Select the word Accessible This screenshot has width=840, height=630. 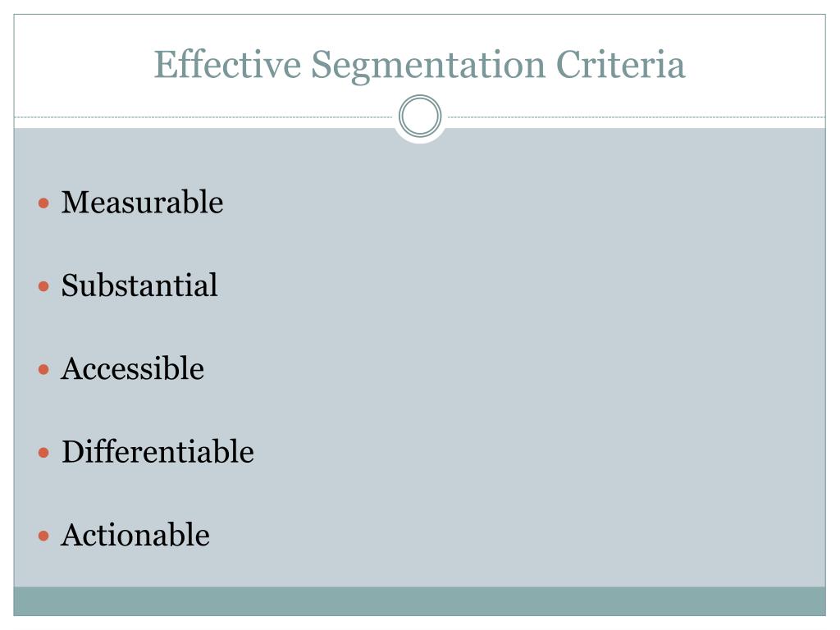(132, 368)
